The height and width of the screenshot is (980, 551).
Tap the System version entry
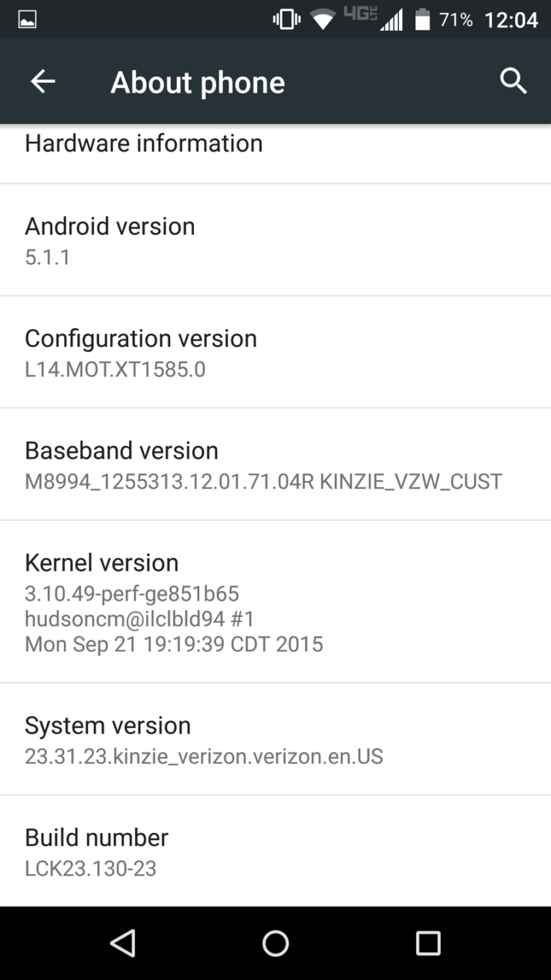275,739
